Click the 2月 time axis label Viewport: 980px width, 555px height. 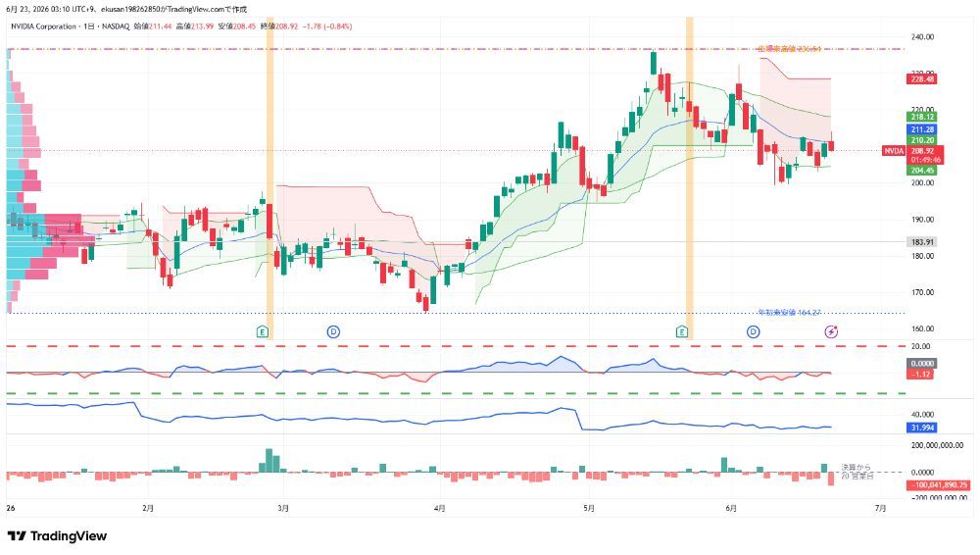(148, 509)
